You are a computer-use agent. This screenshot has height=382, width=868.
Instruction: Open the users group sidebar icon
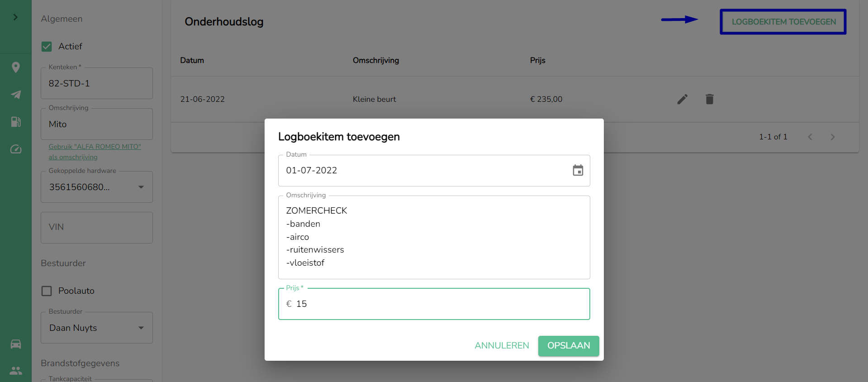click(16, 370)
